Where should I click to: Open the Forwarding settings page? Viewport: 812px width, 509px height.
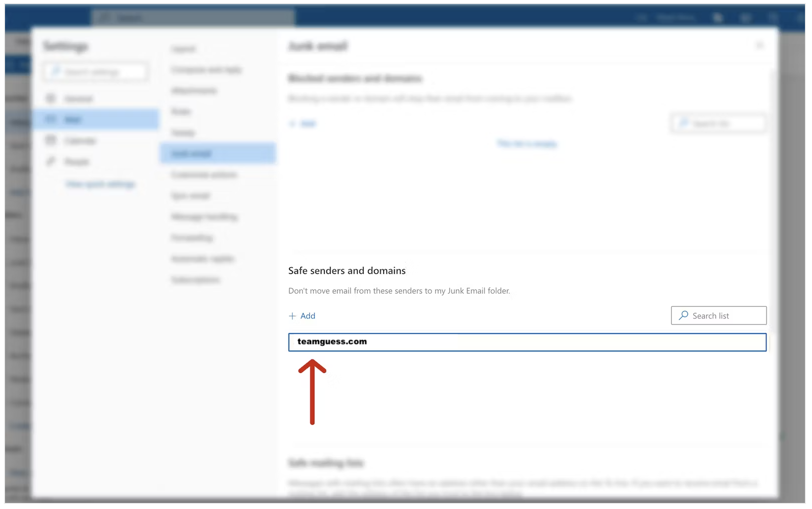tap(192, 238)
